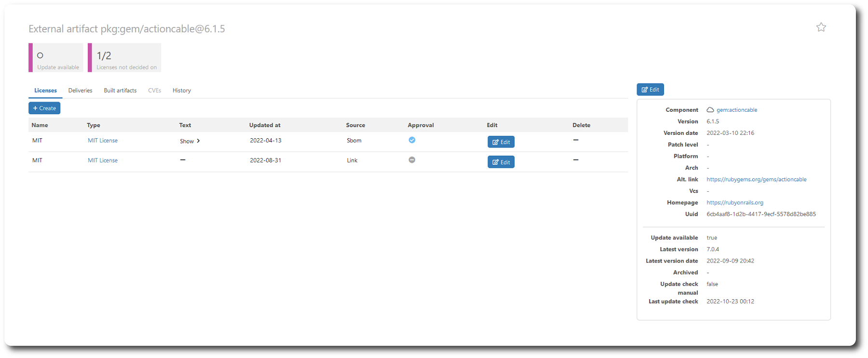Click the Link source cell

[352, 160]
